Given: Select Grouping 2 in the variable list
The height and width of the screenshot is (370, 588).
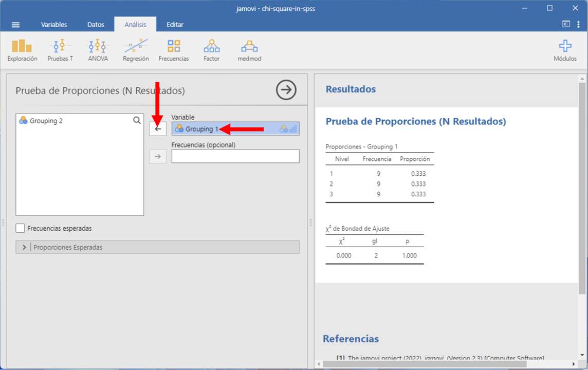Looking at the screenshot, I should pos(46,121).
